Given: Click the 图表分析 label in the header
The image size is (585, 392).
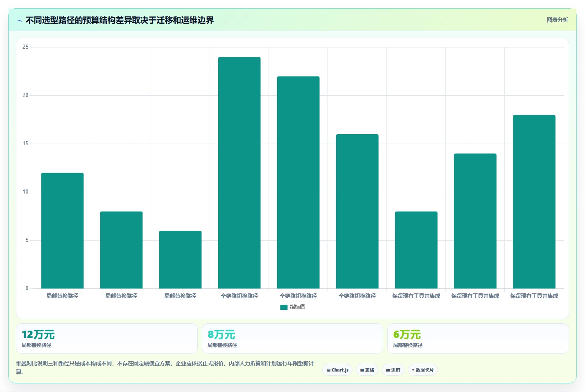Looking at the screenshot, I should pos(557,20).
